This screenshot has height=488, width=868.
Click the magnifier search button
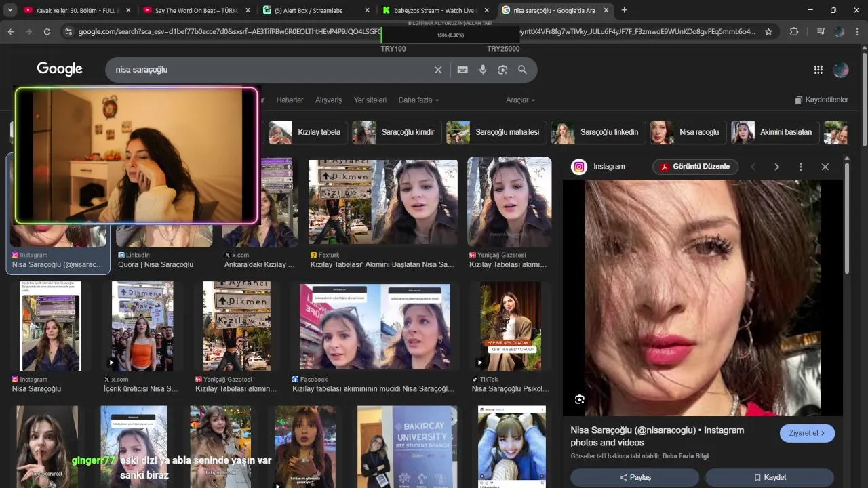[522, 70]
